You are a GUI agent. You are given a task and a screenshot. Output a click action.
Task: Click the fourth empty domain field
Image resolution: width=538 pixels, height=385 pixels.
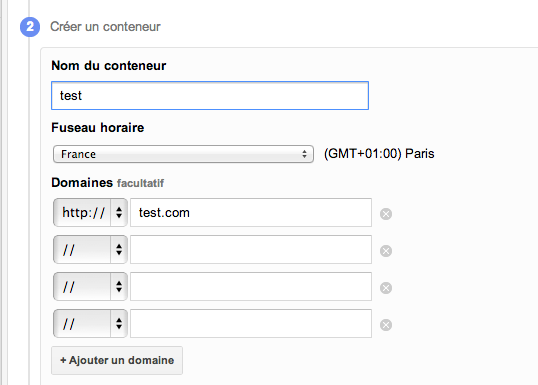pyautogui.click(x=251, y=324)
